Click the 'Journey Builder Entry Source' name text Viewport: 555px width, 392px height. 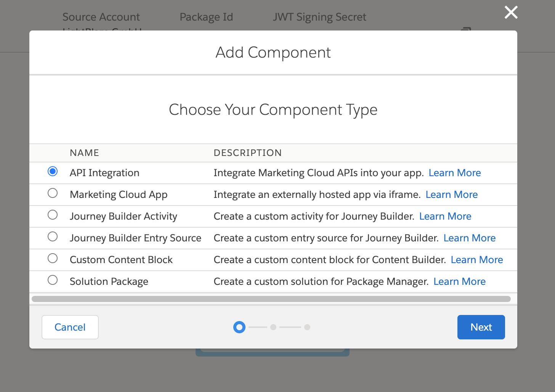click(135, 238)
